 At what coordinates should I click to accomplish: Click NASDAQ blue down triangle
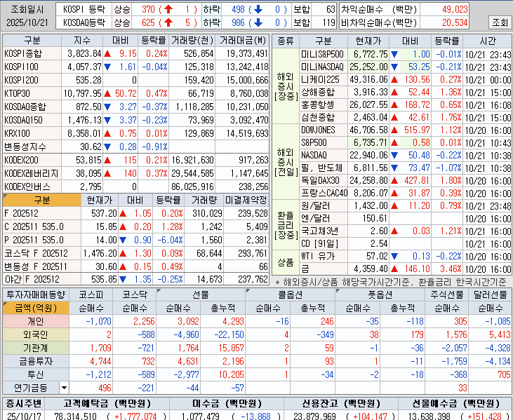[394, 156]
